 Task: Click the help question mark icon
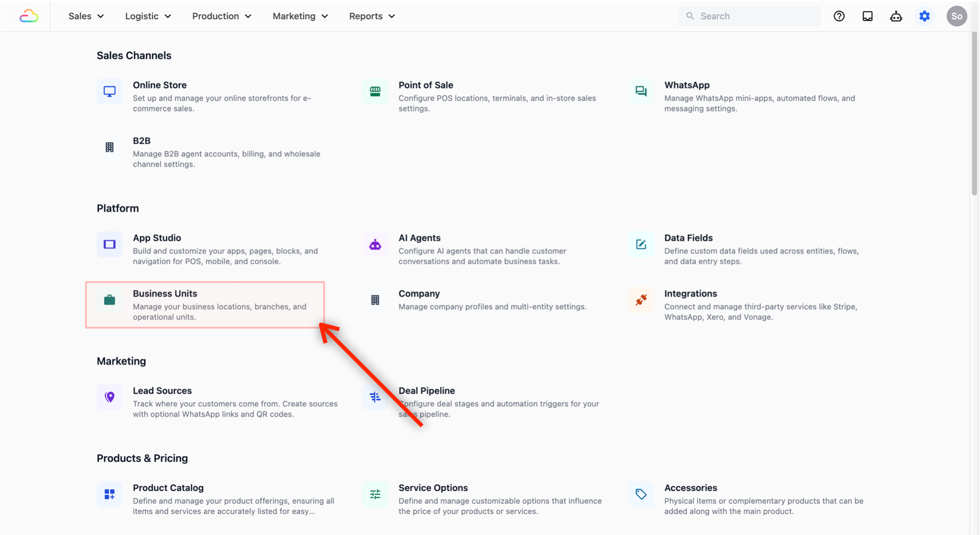point(839,16)
